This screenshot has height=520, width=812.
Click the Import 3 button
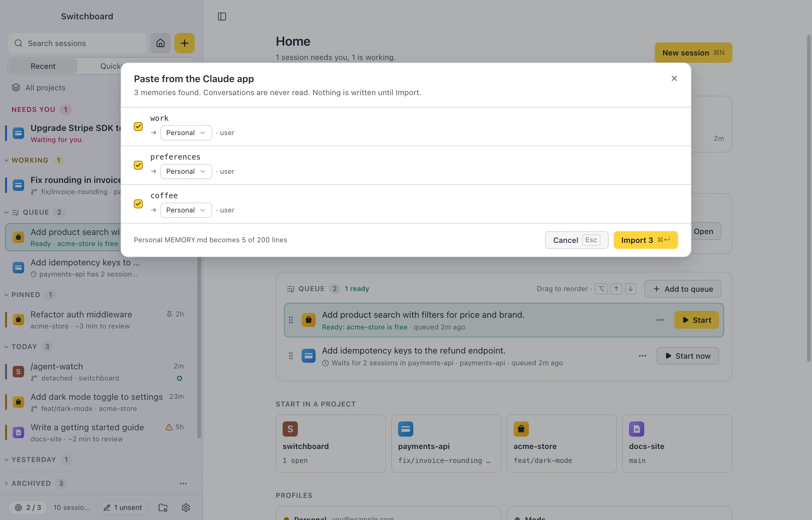click(x=645, y=240)
